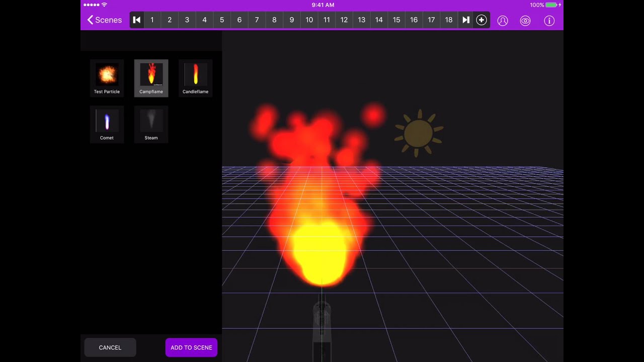Click the ADD TO SCENE button
This screenshot has width=644, height=362.
pos(191,347)
